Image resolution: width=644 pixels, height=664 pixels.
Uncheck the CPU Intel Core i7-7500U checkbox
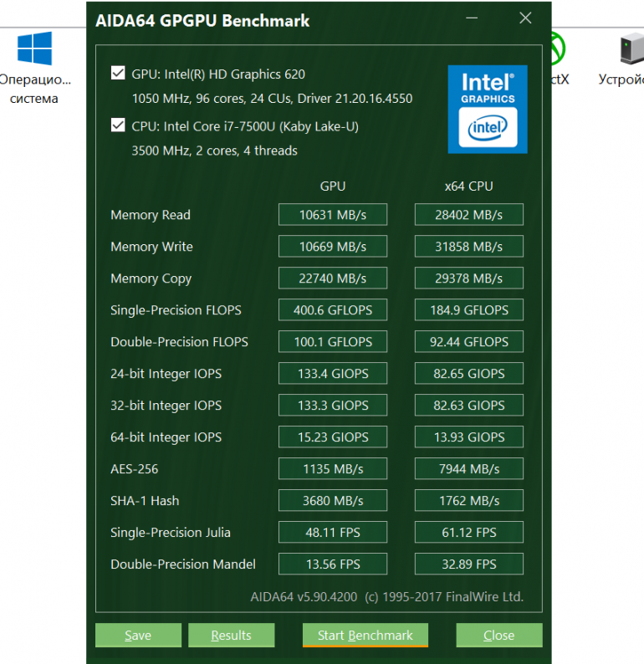(x=118, y=125)
